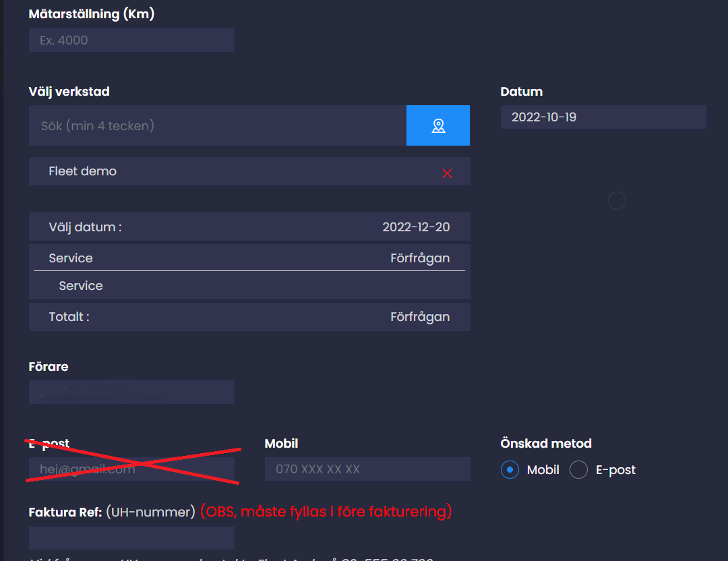Viewport: 728px width, 561px height.
Task: Click the workshop search field
Action: 217,125
